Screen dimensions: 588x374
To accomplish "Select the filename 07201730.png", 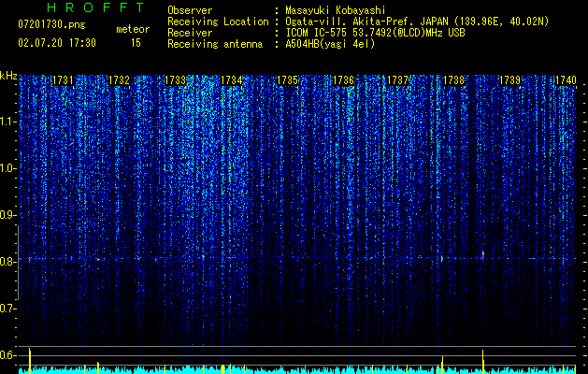I will click(51, 24).
